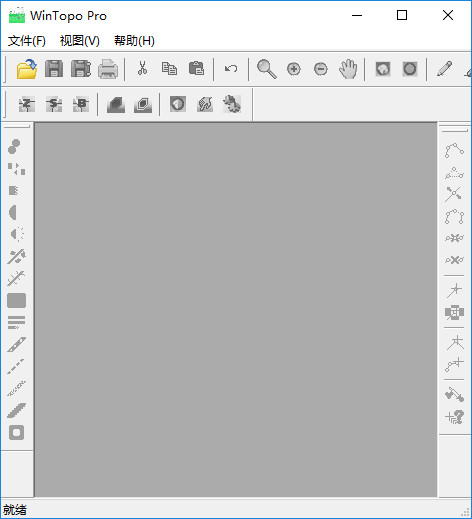
Task: Click the Save floppy disk icon
Action: (x=54, y=69)
